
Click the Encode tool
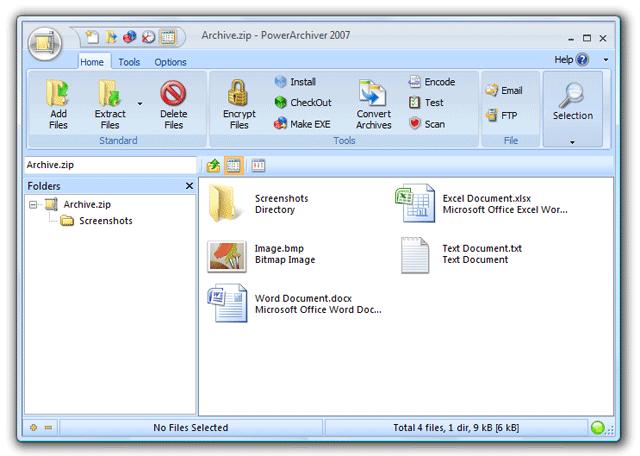point(431,82)
